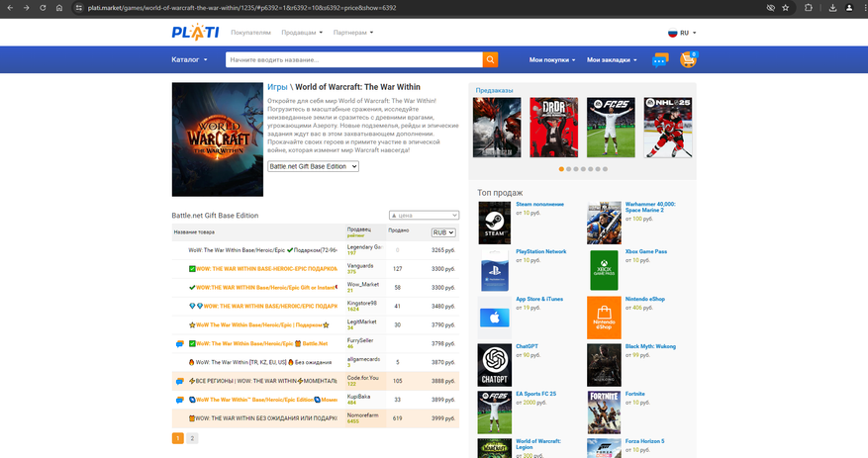Open Forza Horizon 5 link
This screenshot has height=458, width=868.
(645, 441)
